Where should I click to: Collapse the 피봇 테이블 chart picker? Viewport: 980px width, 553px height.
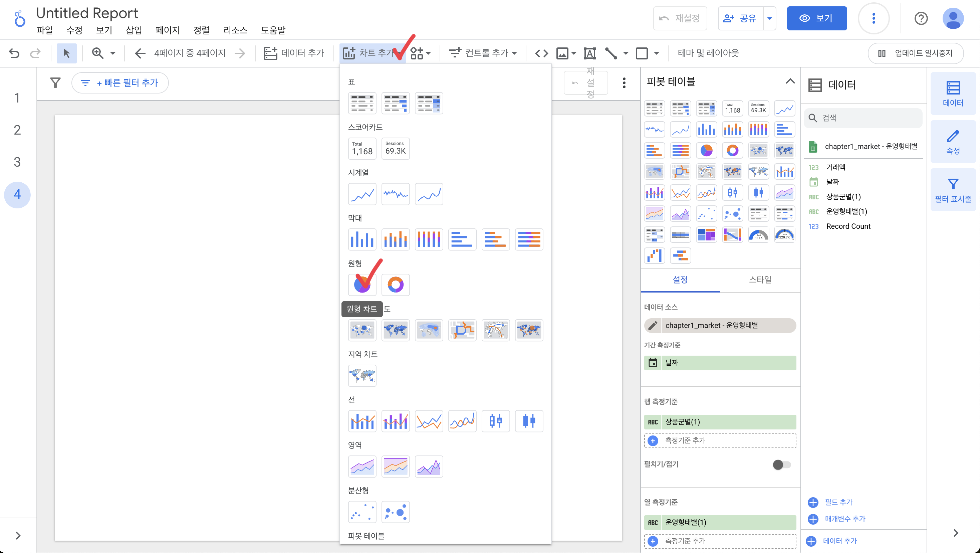coord(790,81)
